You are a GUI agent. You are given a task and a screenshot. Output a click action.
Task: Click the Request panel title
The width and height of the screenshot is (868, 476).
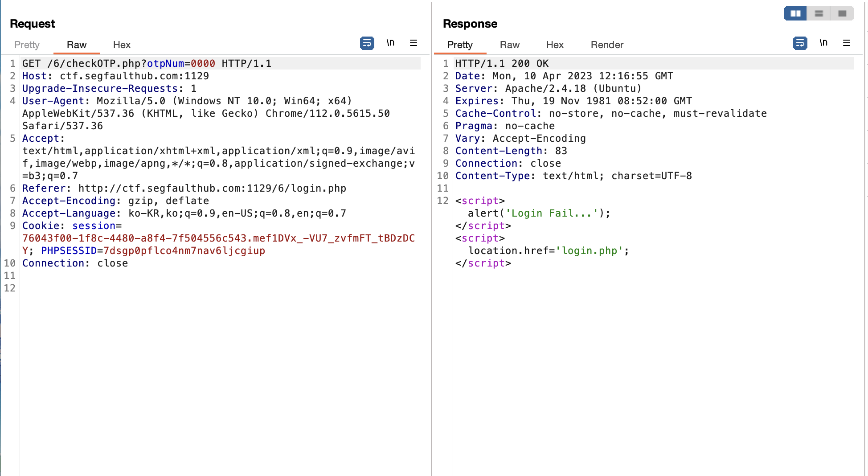point(32,24)
